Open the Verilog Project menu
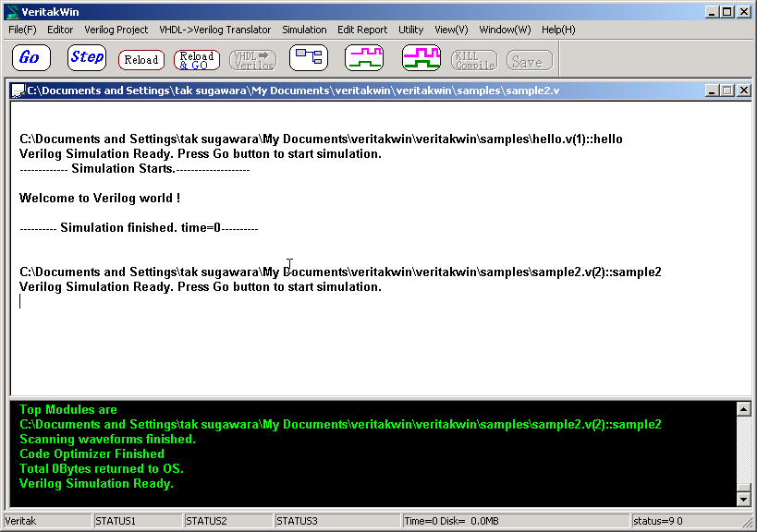This screenshot has height=532, width=757. (116, 30)
